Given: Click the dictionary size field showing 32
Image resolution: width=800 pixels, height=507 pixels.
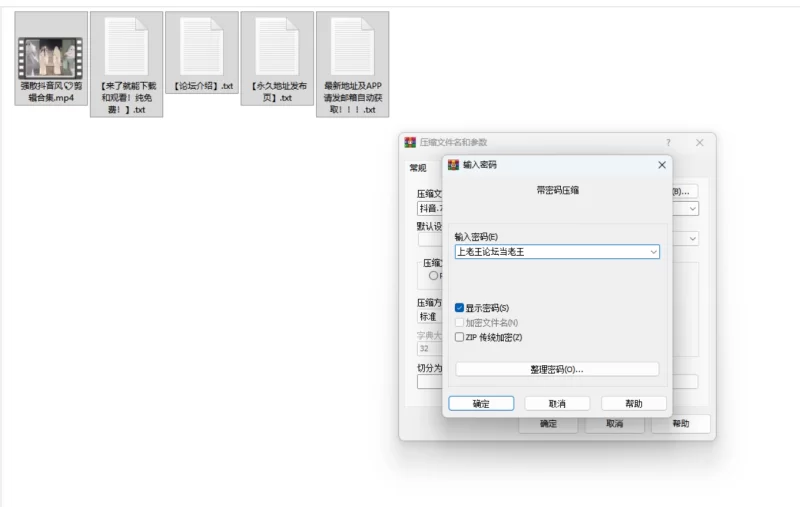Looking at the screenshot, I should (430, 349).
